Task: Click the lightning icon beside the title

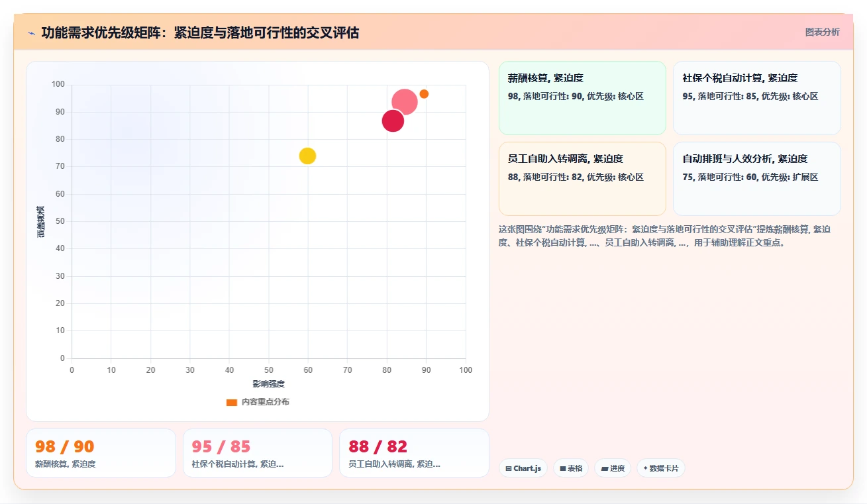Action: click(x=31, y=33)
